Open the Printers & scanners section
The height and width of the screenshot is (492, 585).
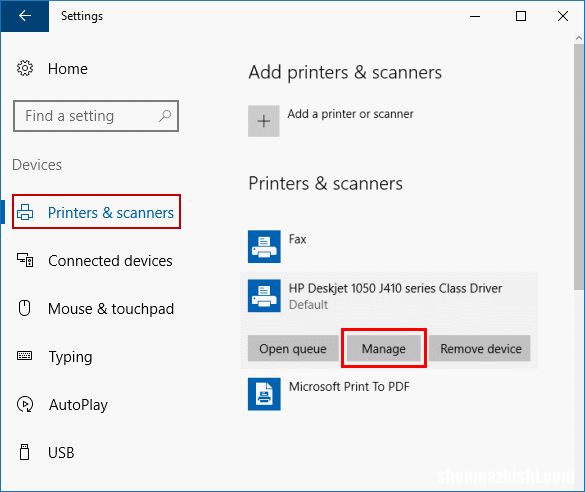click(97, 212)
